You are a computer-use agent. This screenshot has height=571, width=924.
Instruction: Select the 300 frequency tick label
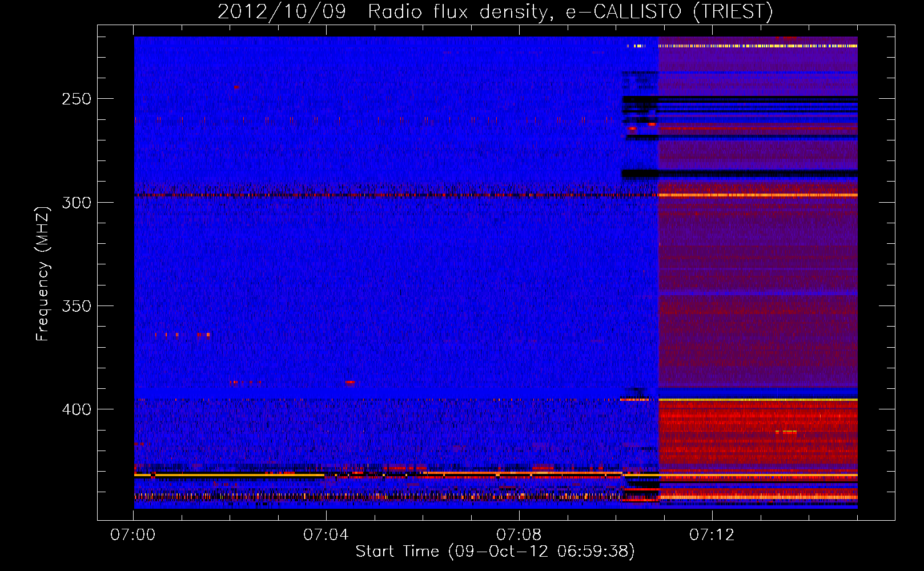pyautogui.click(x=77, y=203)
